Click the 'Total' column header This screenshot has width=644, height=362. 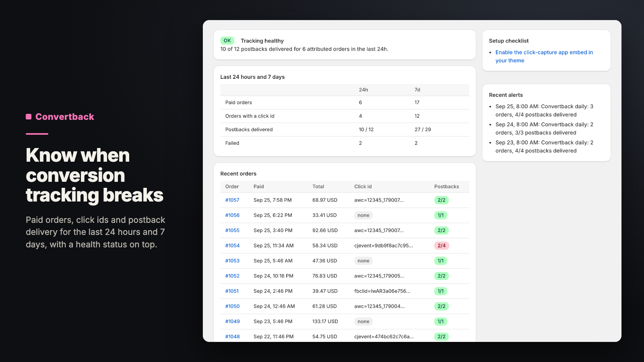(x=318, y=187)
